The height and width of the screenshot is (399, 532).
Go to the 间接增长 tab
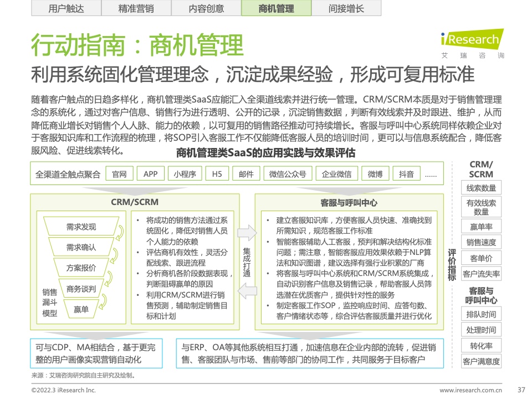pos(346,8)
